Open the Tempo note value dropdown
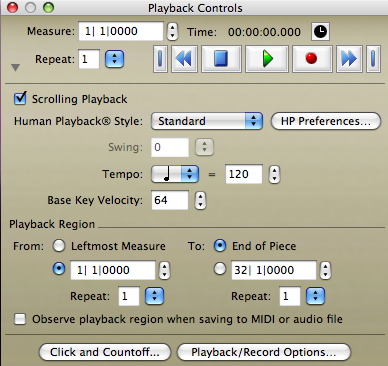The height and width of the screenshot is (366, 388). 175,174
